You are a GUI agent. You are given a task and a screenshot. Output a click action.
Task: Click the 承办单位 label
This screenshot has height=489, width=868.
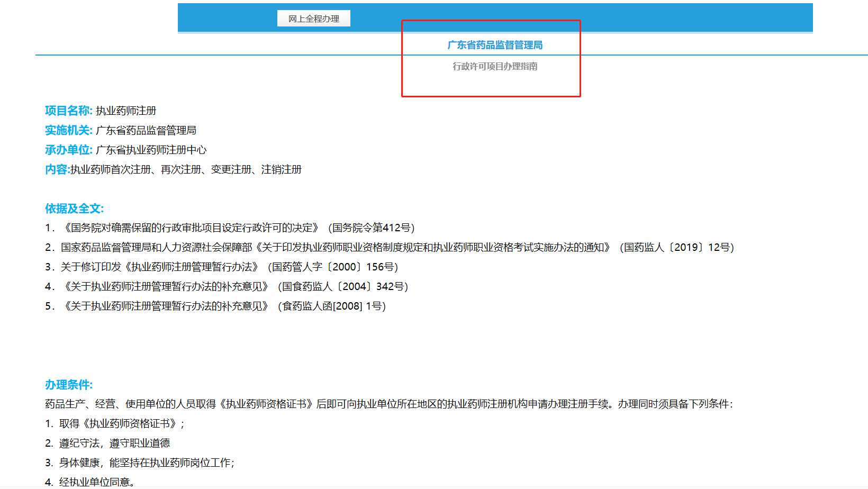[x=68, y=150]
